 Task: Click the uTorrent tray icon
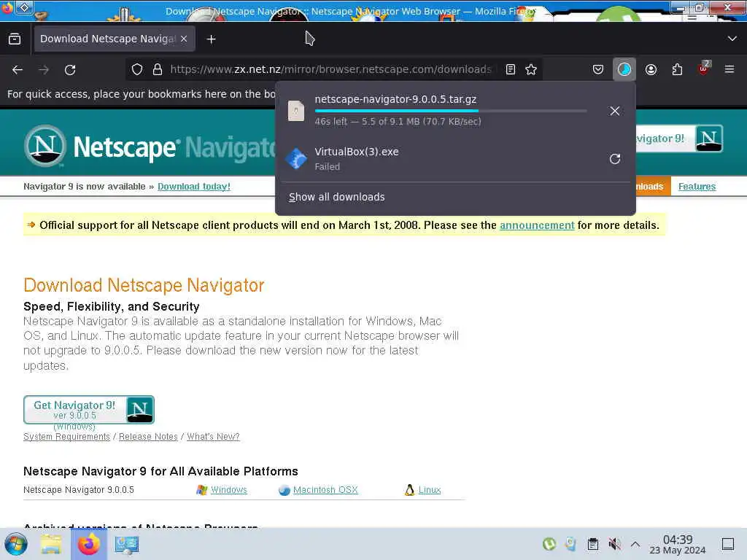[549, 544]
